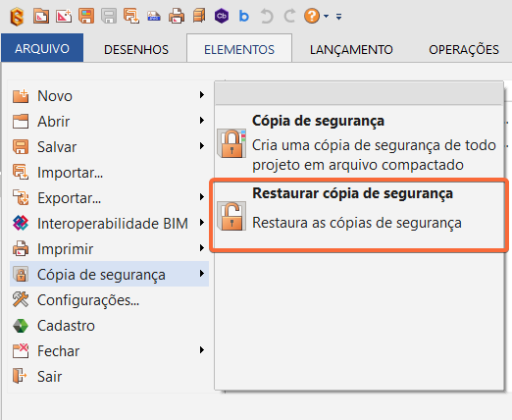Click the orange save icon in quick toolbar
This screenshot has height=420, width=512.
coord(86,16)
